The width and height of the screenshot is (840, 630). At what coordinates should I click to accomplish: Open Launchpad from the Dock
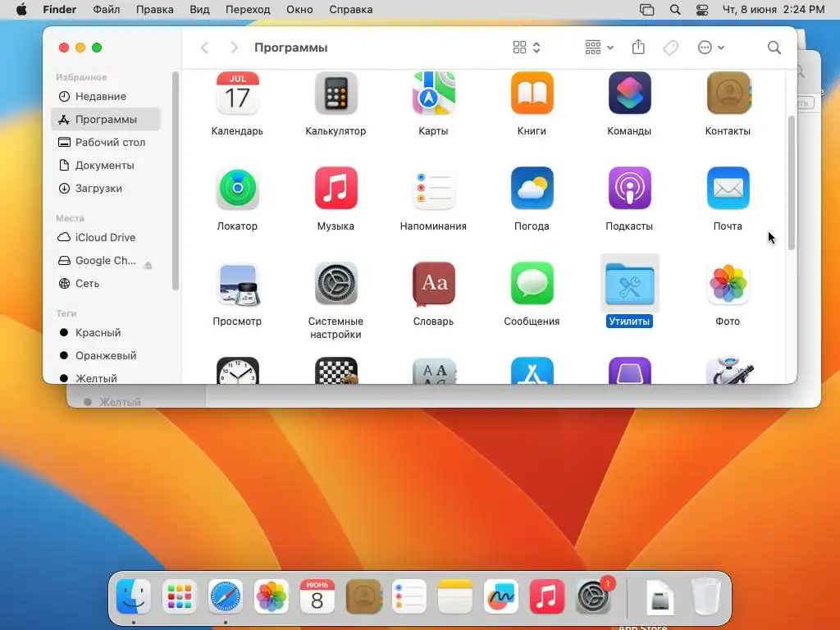tap(180, 596)
